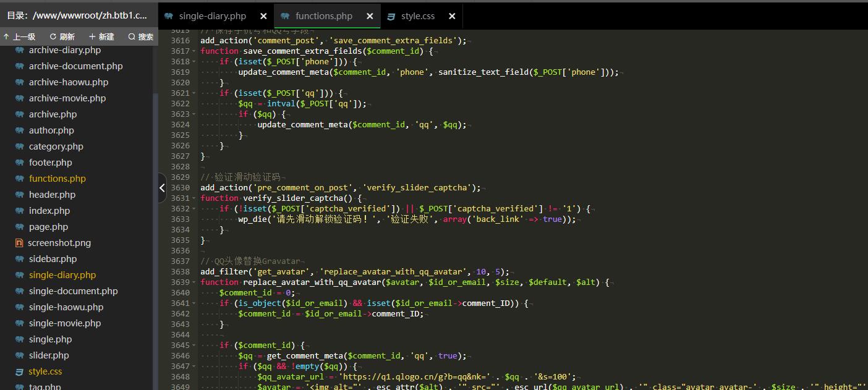Click replace_avatar_with_qq_avatar on line 3639

(312, 282)
